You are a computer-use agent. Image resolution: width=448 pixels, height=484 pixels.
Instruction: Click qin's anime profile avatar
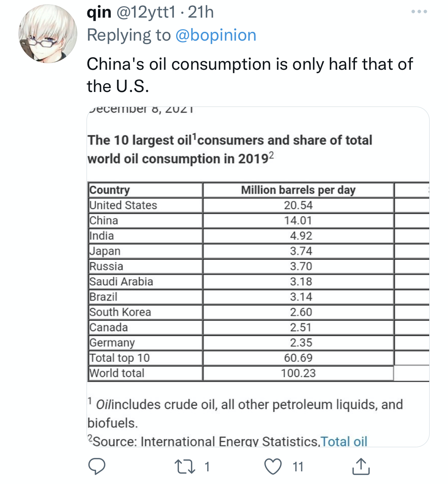48,34
